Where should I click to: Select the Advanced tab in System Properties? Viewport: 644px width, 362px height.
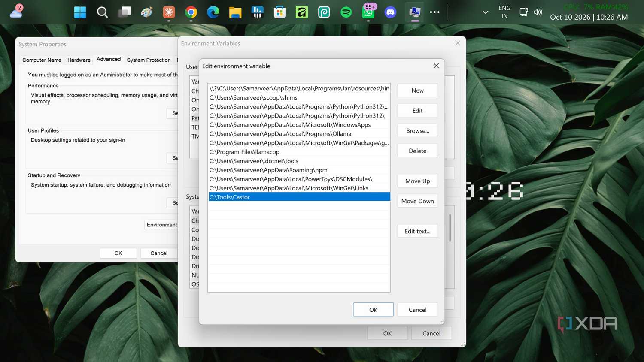109,59
